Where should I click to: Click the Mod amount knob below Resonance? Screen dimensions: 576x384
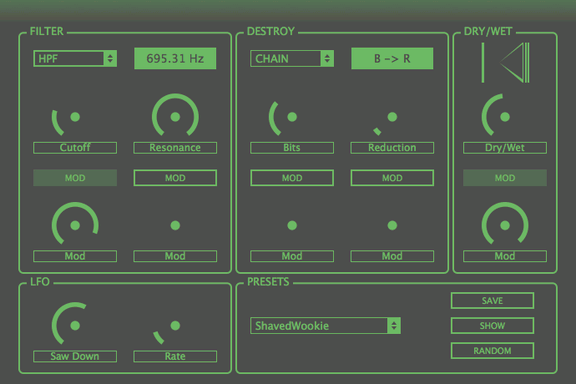click(175, 225)
